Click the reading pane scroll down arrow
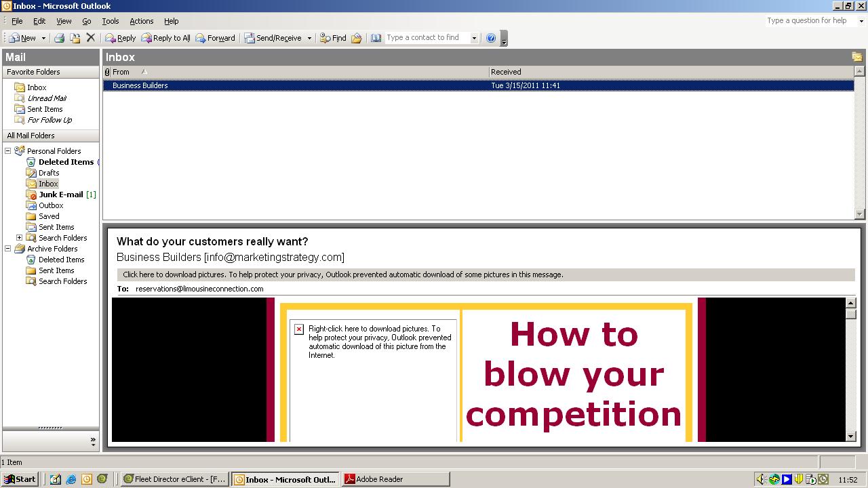The image size is (868, 488). click(x=850, y=436)
